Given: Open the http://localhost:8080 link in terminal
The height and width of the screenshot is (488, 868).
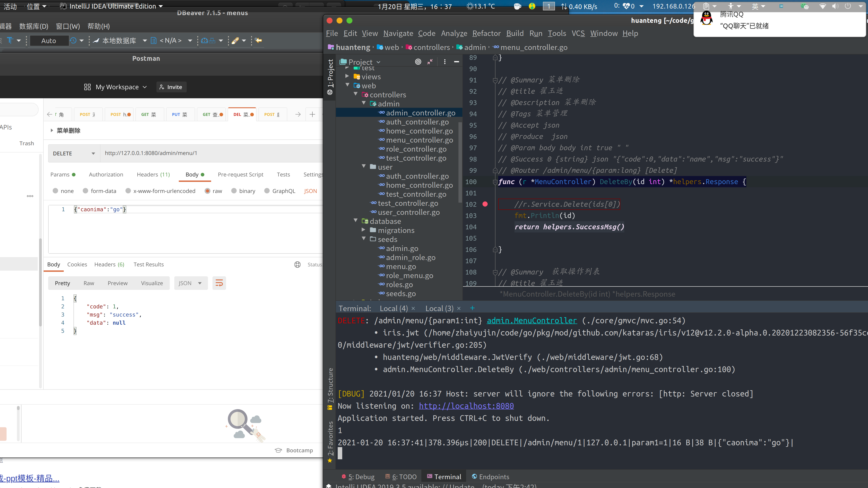Looking at the screenshot, I should [466, 406].
